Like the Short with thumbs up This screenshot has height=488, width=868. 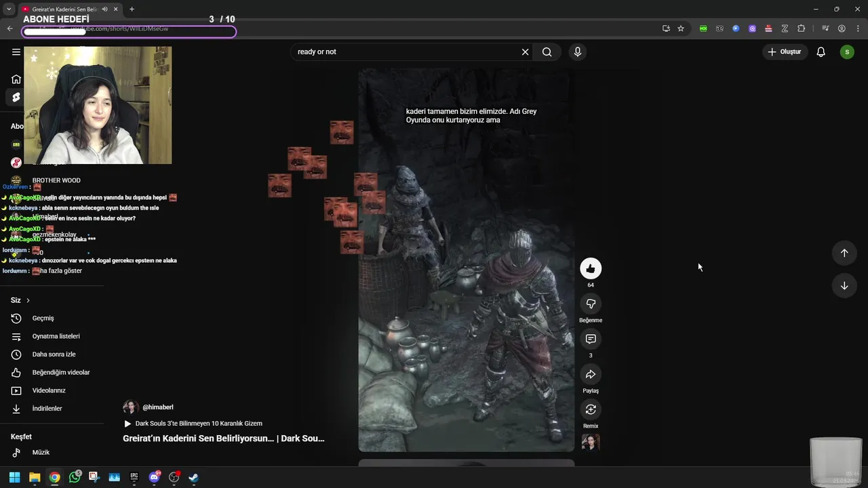pos(591,268)
